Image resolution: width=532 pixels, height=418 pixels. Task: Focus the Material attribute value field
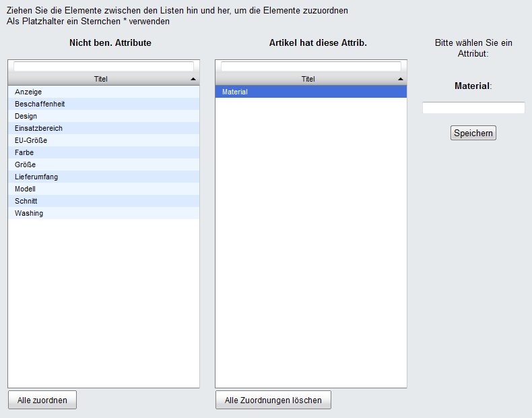[x=473, y=108]
